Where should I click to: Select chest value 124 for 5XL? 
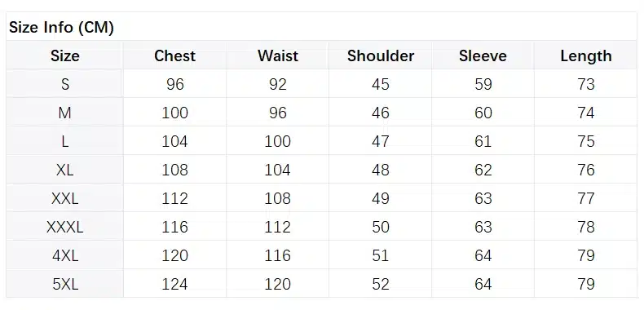[x=175, y=284]
